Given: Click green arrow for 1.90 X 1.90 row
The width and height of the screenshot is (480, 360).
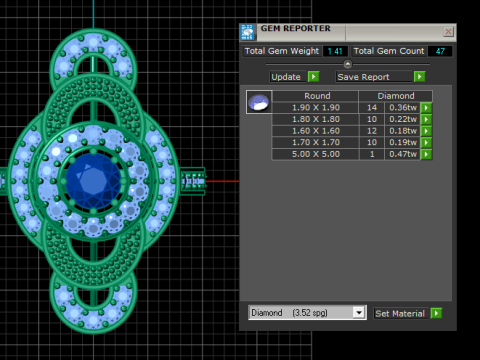Looking at the screenshot, I should click(426, 108).
